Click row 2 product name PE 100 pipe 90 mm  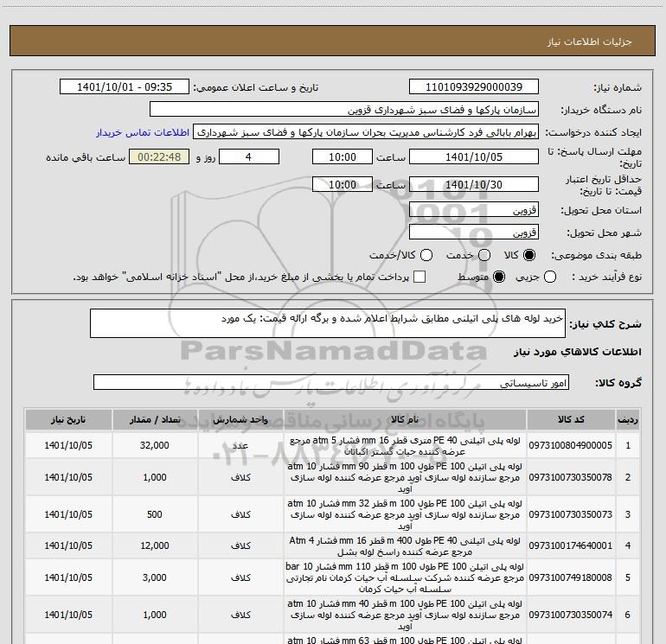click(x=405, y=477)
